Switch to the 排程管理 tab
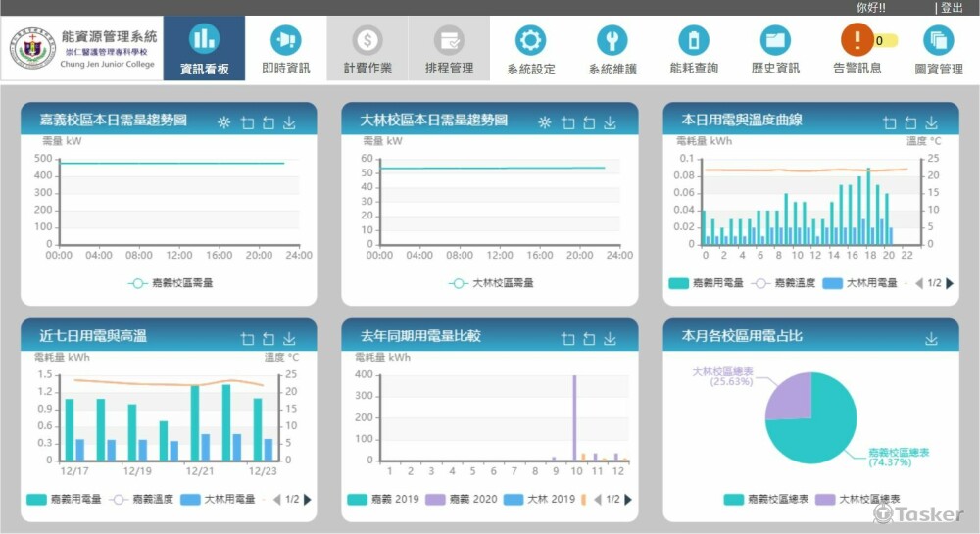The image size is (980, 534). [449, 49]
